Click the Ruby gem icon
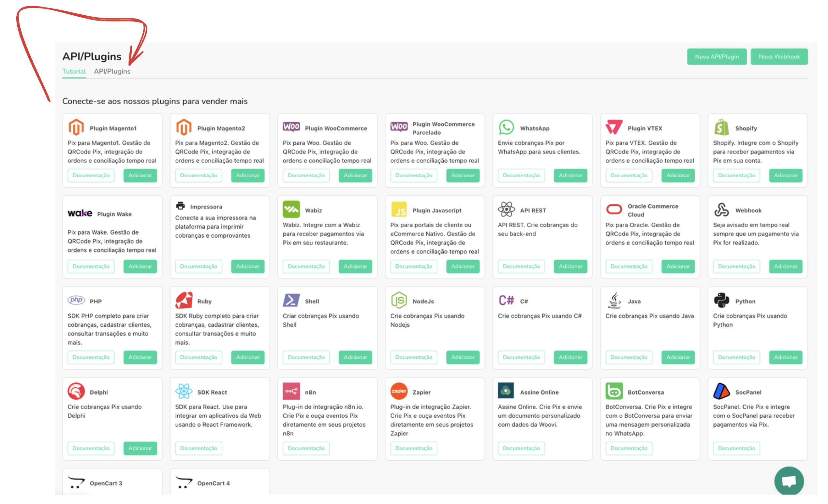Viewport: 828px width, 504px height. coord(184,300)
